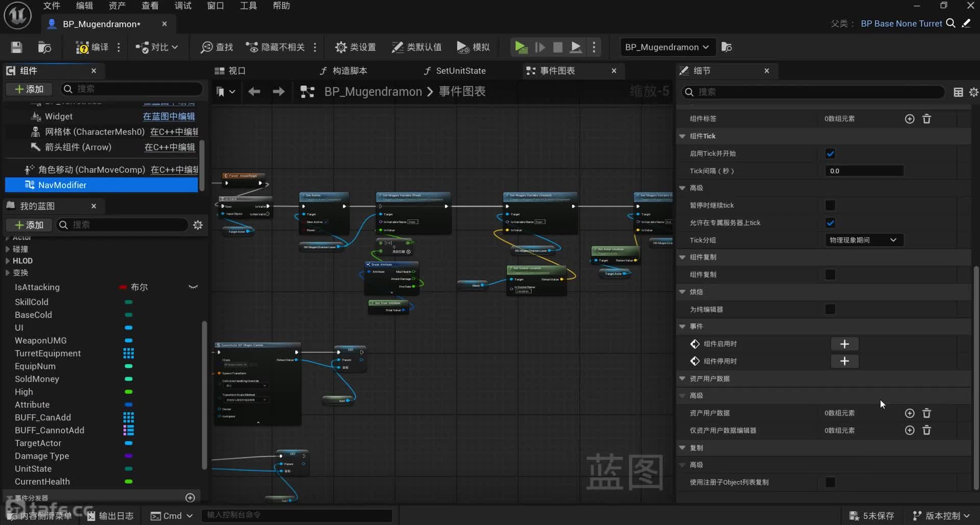Add On Component Activated event
This screenshot has width=980, height=525.
(844, 344)
